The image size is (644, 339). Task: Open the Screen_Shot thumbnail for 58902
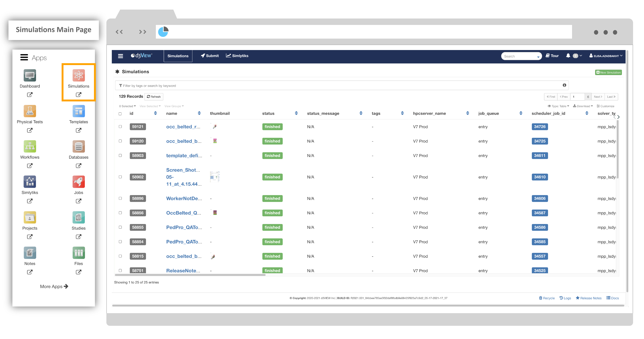coord(215,177)
